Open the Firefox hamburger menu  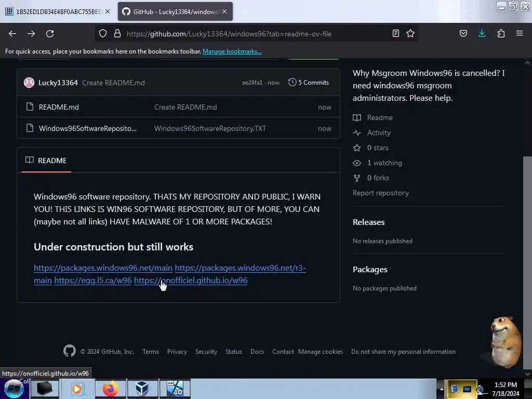pyautogui.click(x=520, y=33)
